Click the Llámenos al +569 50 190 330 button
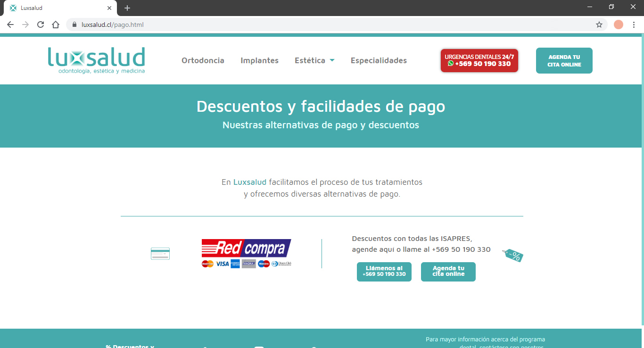The image size is (644, 348). (384, 272)
